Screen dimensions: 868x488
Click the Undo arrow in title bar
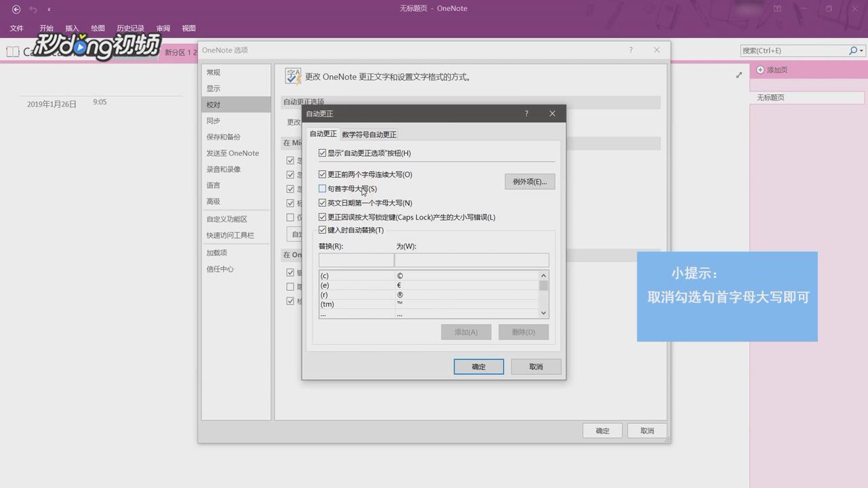click(33, 9)
